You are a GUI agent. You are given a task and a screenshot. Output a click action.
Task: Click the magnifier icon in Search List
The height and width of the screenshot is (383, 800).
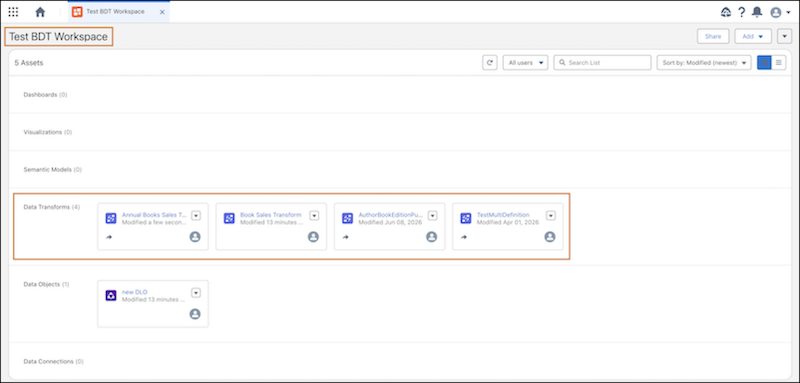(x=562, y=63)
